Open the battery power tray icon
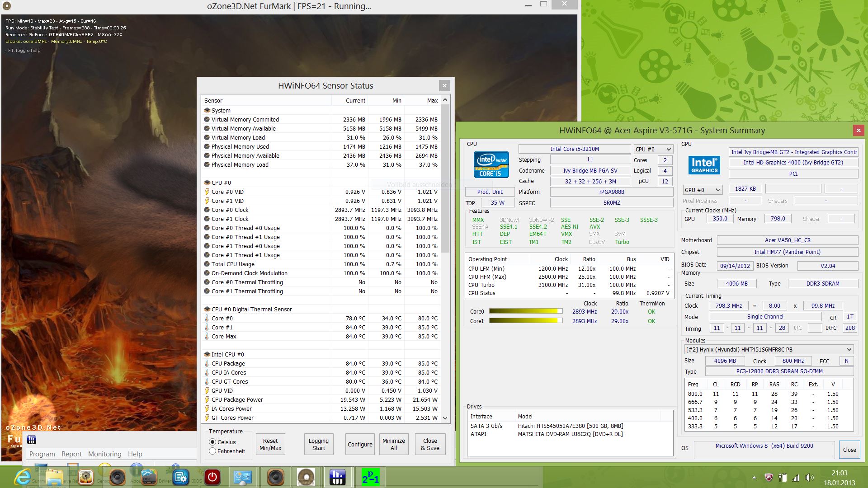 coord(783,478)
